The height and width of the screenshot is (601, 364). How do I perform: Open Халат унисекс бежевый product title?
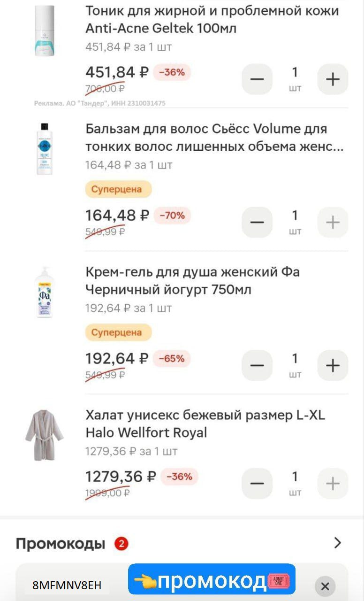(205, 424)
